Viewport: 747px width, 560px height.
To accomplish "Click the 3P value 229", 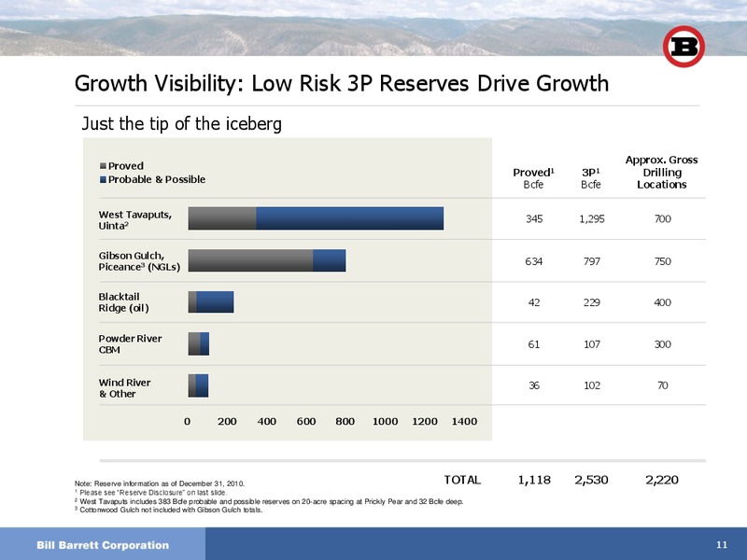I will pyautogui.click(x=592, y=302).
